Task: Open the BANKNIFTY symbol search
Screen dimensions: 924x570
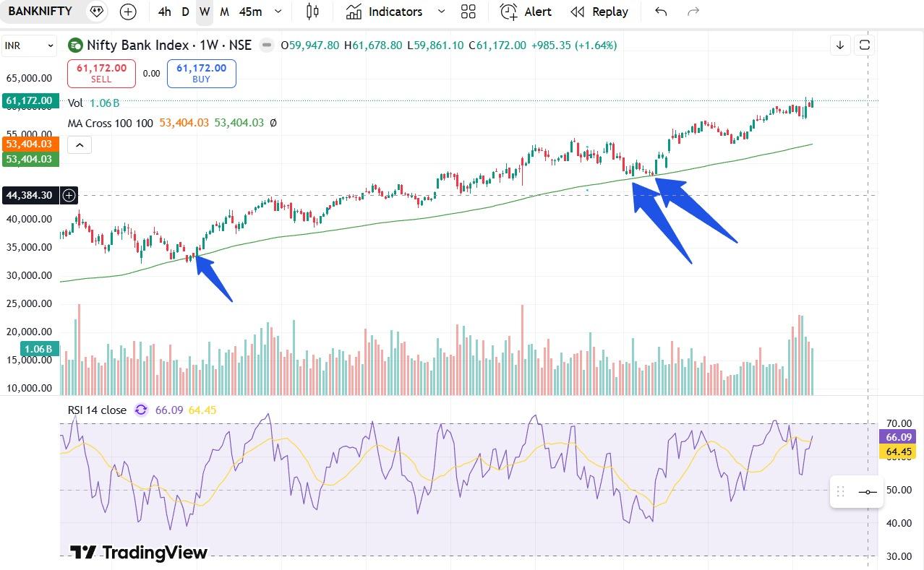Action: 40,12
